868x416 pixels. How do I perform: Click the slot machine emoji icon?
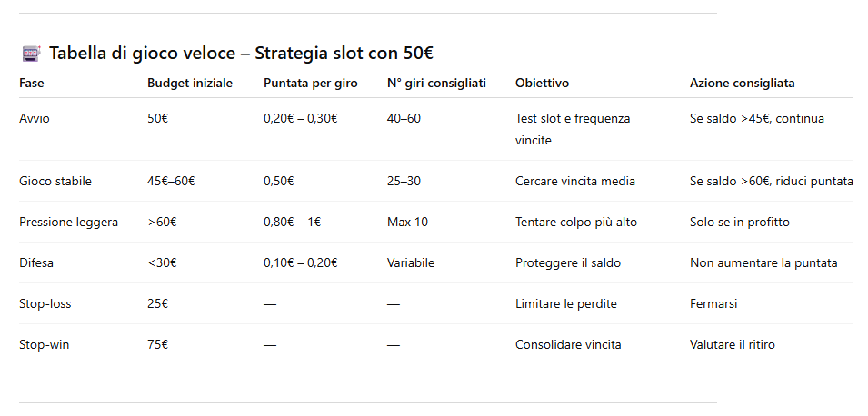31,54
